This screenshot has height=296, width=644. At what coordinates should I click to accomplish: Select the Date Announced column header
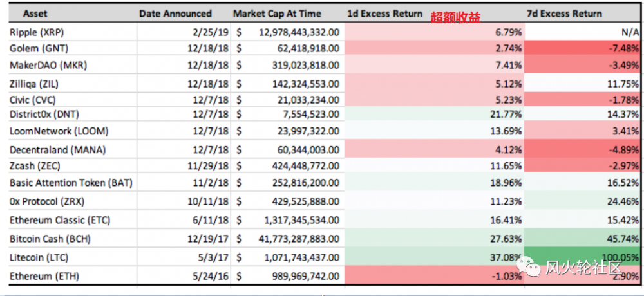(175, 14)
